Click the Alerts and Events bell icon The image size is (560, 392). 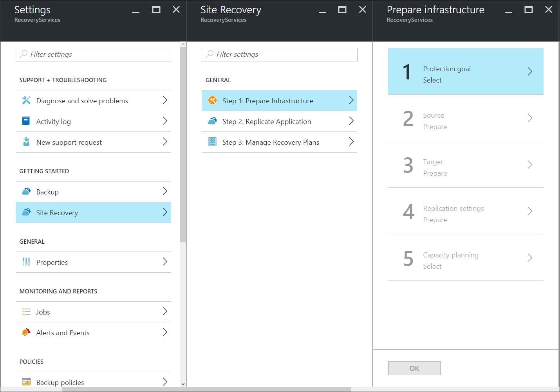point(26,333)
